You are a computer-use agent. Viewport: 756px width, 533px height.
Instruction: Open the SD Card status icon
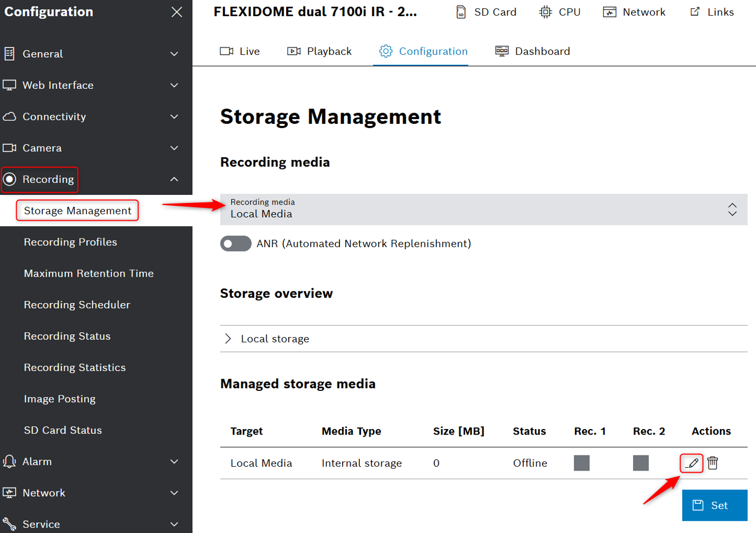(x=485, y=12)
